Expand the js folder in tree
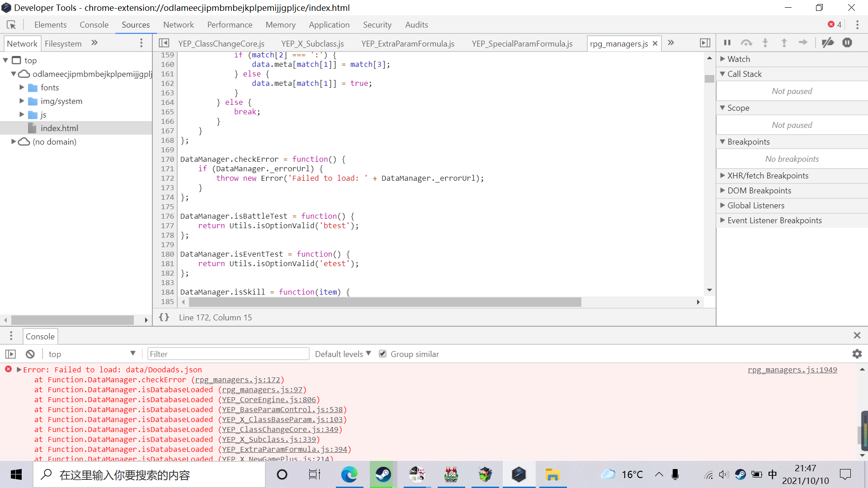The image size is (868, 488). click(x=22, y=115)
